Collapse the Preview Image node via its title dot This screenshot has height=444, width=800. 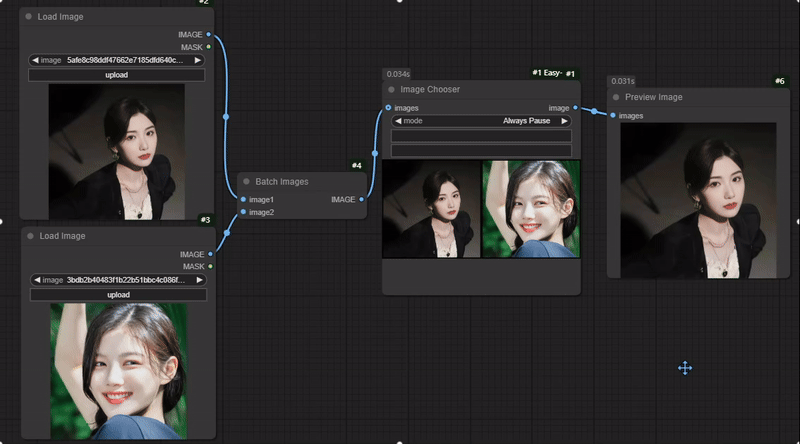point(616,97)
